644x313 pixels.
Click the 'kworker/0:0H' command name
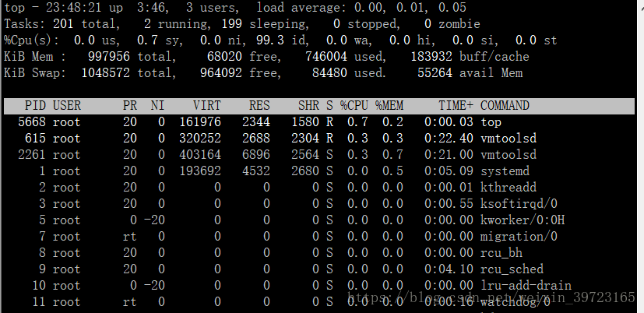[x=523, y=220]
